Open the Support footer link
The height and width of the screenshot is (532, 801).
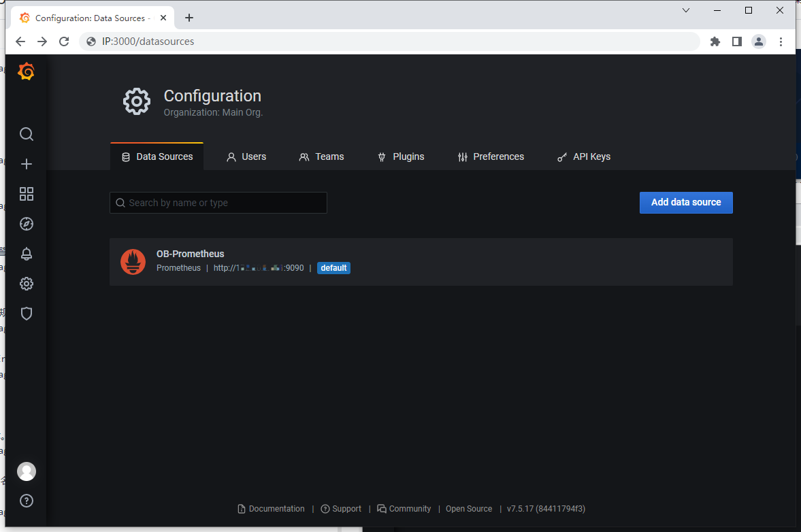coord(341,509)
